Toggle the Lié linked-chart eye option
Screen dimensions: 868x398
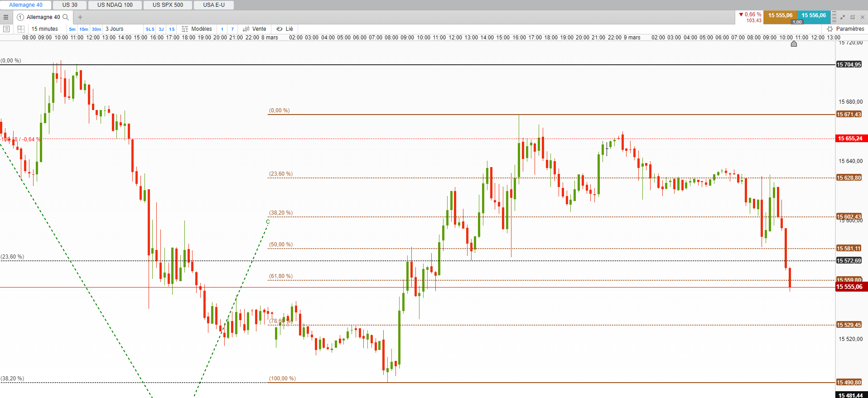click(285, 29)
